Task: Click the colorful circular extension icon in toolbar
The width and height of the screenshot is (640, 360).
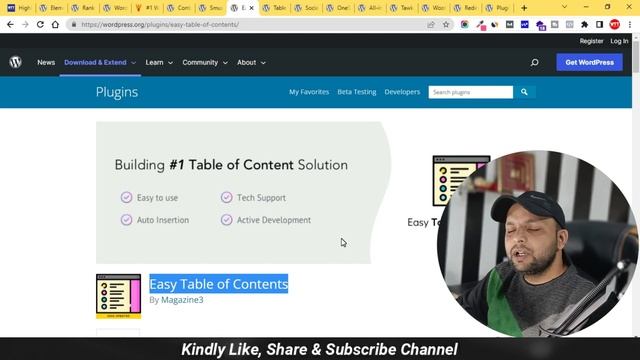Action: [x=464, y=24]
